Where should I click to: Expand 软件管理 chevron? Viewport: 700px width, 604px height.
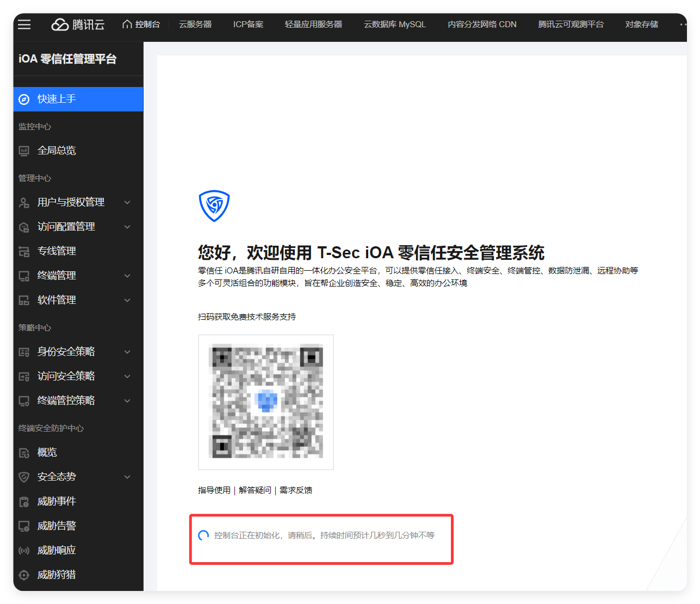127,300
